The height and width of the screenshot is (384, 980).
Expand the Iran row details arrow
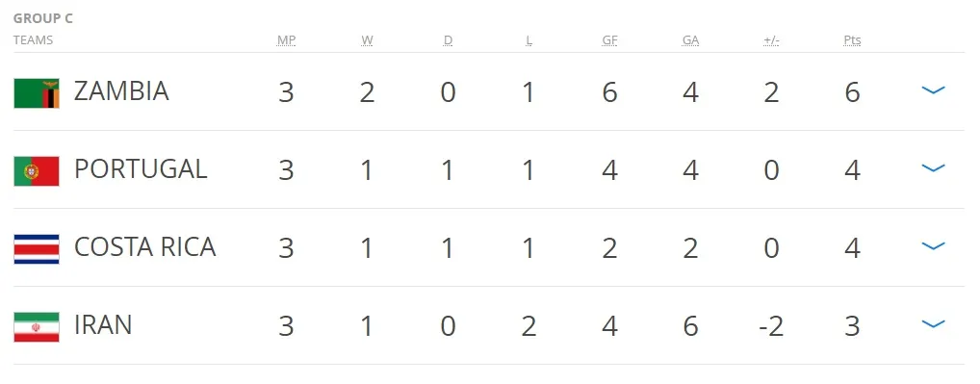click(933, 324)
